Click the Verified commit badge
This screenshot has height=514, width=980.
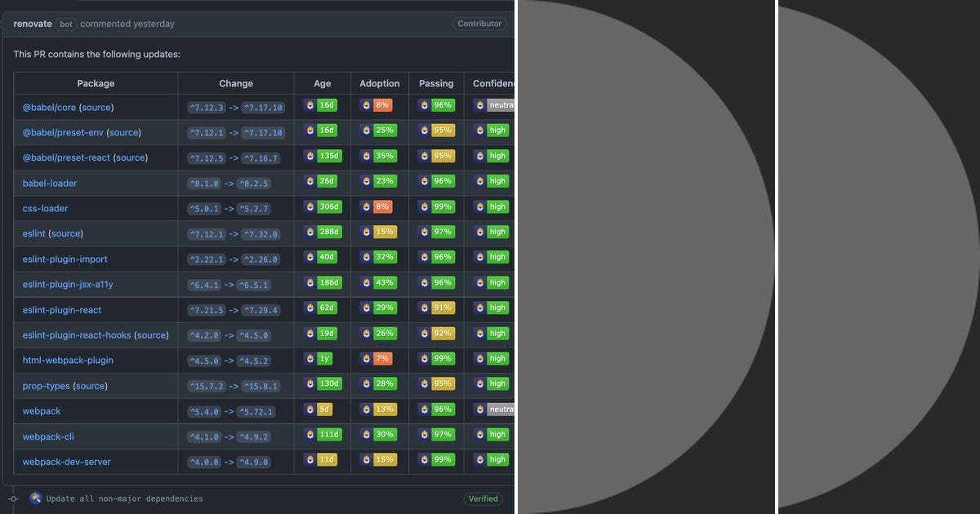483,498
